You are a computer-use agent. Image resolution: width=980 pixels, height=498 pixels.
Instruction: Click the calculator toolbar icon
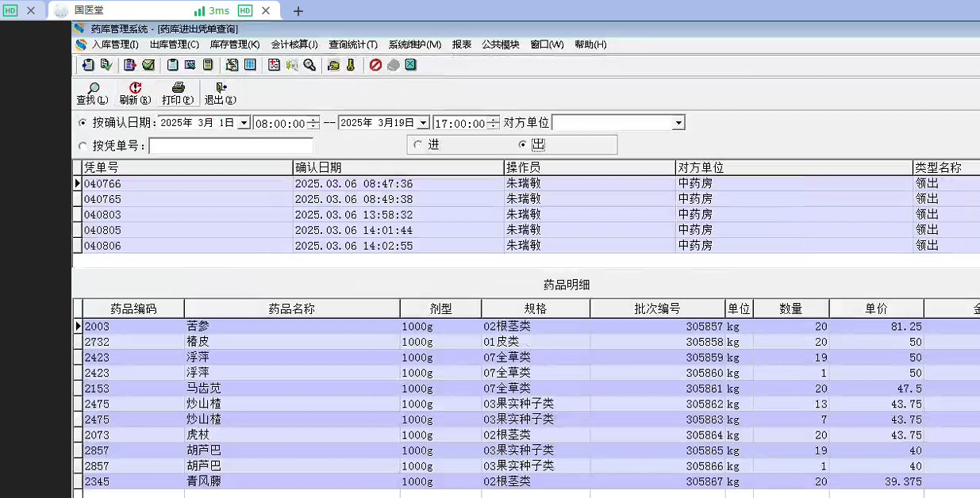(207, 65)
